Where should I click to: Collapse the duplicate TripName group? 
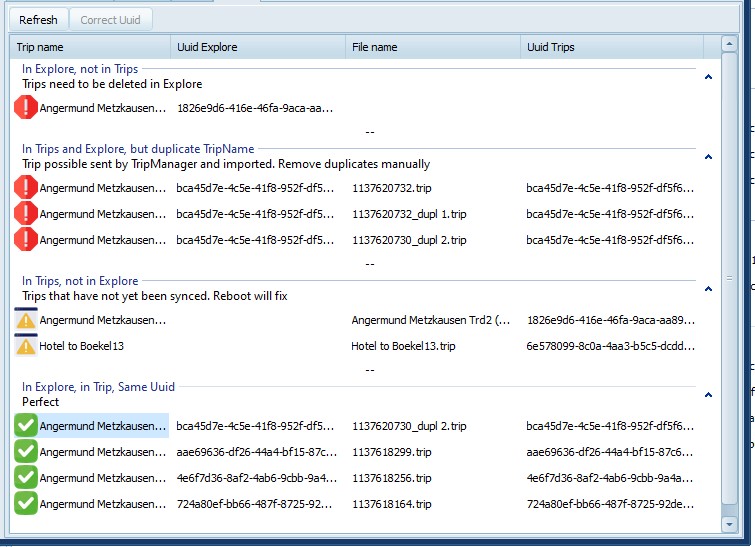(708, 157)
